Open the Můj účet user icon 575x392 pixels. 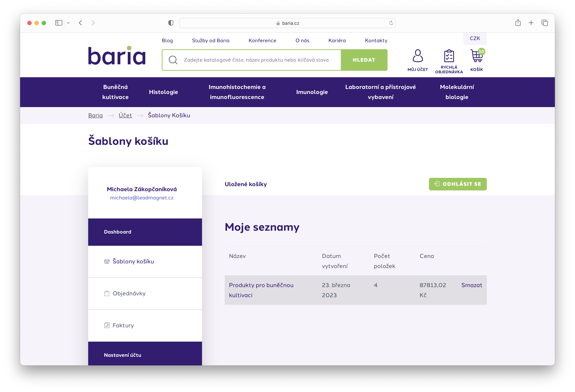point(418,56)
